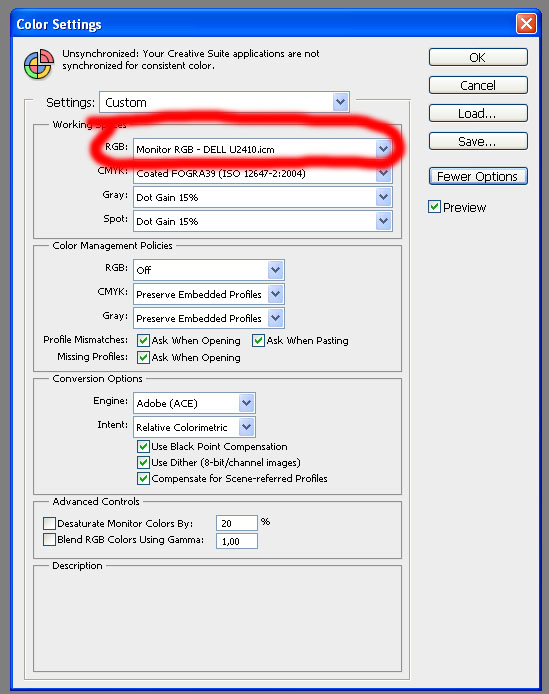549x694 pixels.
Task: Open the policies CMYK Preserve Embedded Profiles dropdown
Action: click(x=209, y=294)
